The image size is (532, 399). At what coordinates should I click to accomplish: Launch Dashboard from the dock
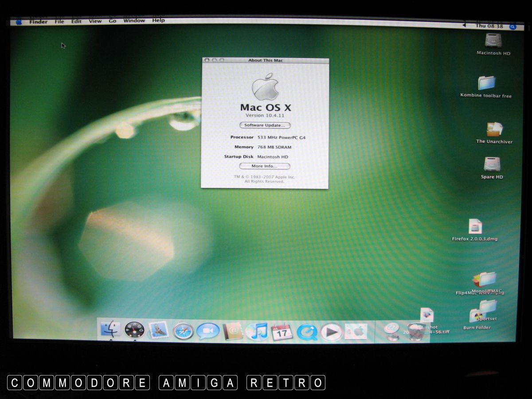[x=134, y=331]
